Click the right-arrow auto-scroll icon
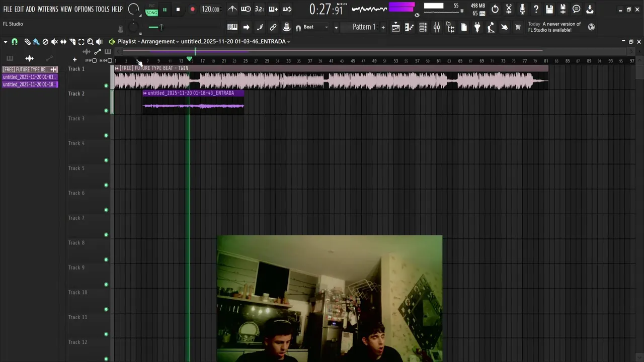The image size is (644, 362). (246, 27)
